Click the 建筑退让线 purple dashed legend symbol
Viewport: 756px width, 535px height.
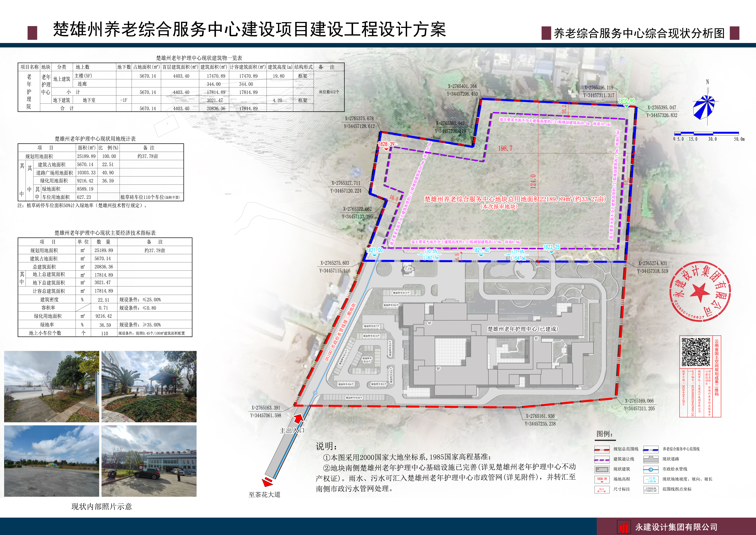pyautogui.click(x=602, y=459)
